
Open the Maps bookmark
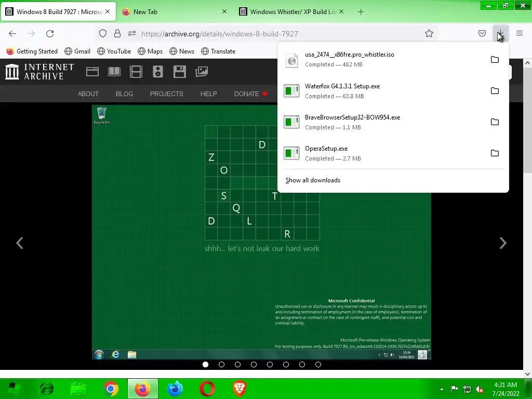150,51
